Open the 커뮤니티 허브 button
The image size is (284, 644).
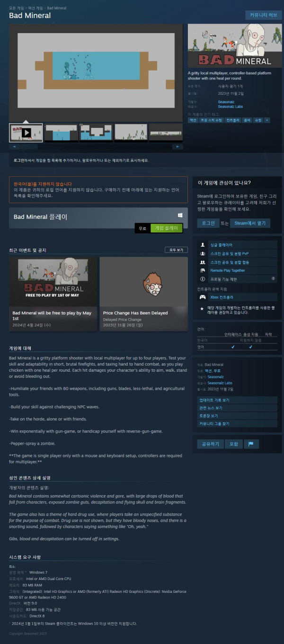click(263, 15)
